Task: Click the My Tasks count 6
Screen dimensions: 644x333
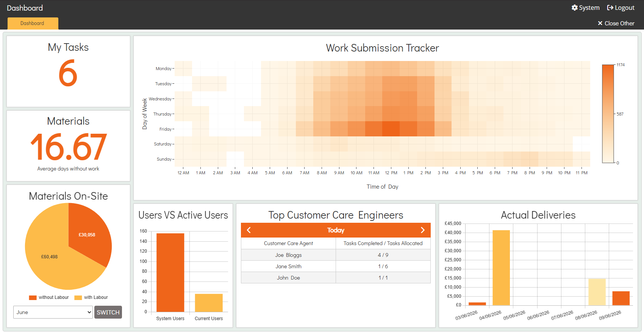Action: 68,73
